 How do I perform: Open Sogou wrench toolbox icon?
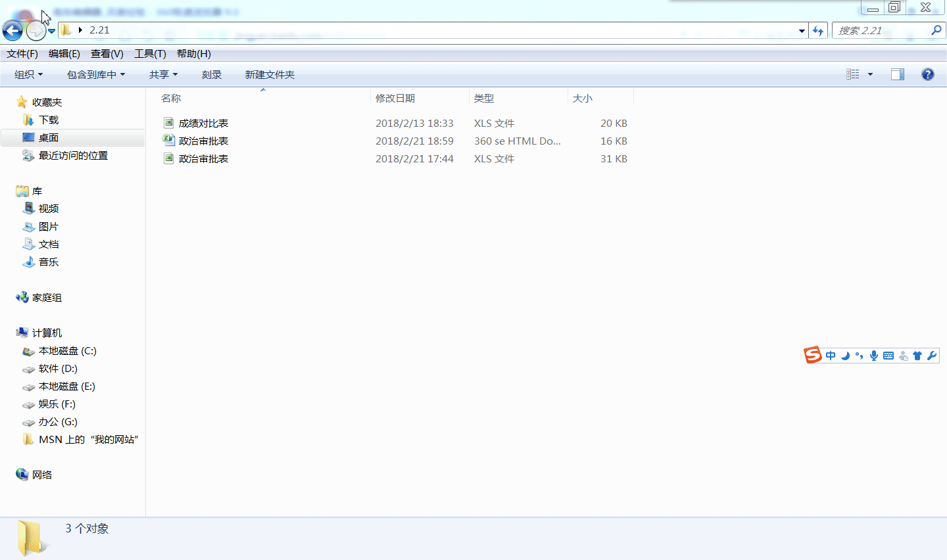(932, 356)
